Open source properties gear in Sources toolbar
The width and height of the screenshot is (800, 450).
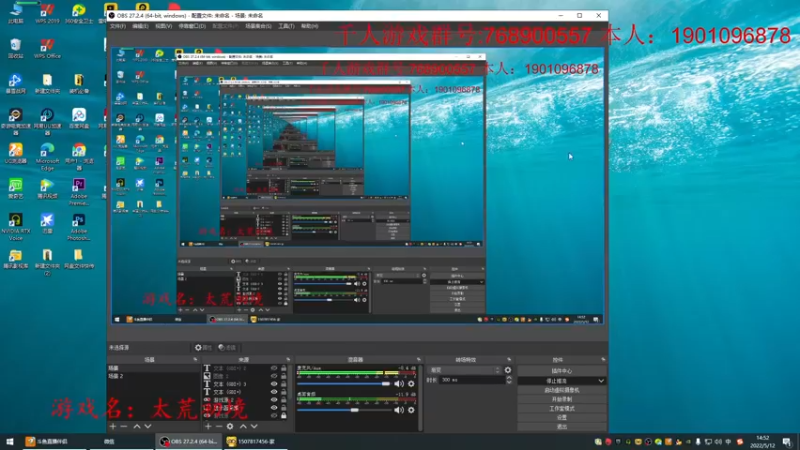coord(230,426)
